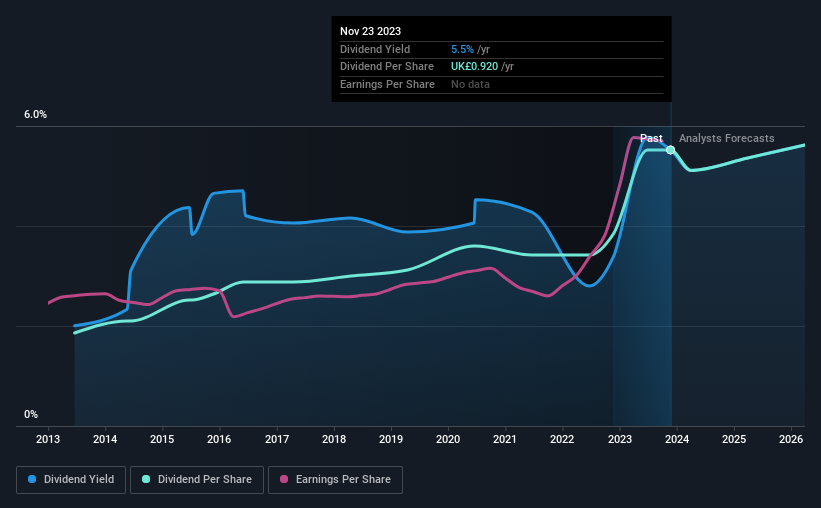
Task: Click the 5.5% Dividend Yield tooltip value
Action: (x=462, y=49)
